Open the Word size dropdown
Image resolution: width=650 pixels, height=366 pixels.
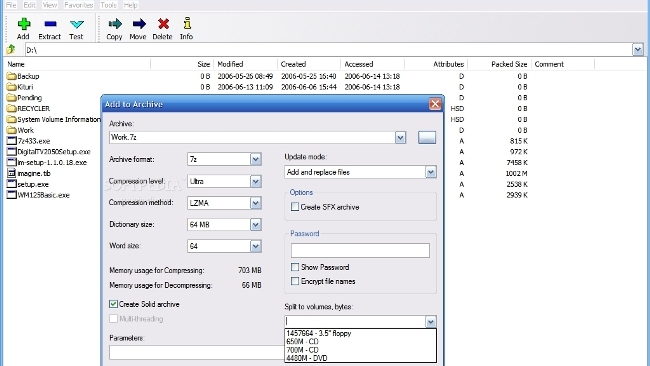pos(256,246)
